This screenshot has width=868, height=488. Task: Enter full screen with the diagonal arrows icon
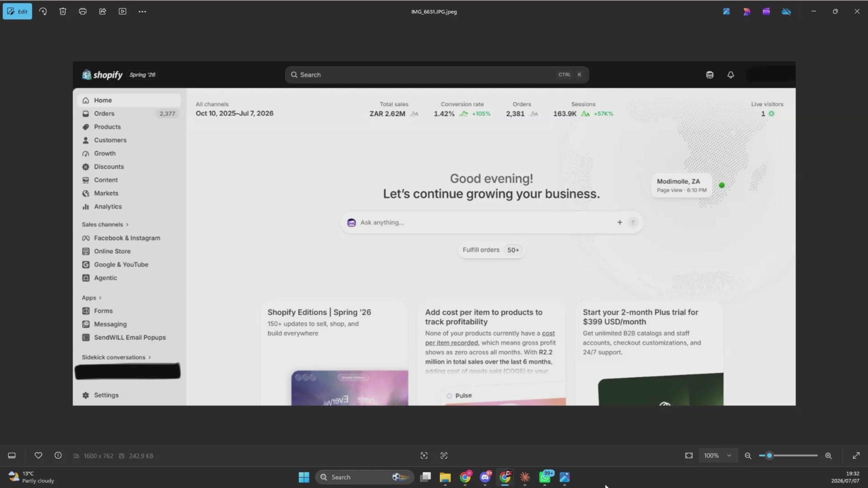click(x=856, y=455)
